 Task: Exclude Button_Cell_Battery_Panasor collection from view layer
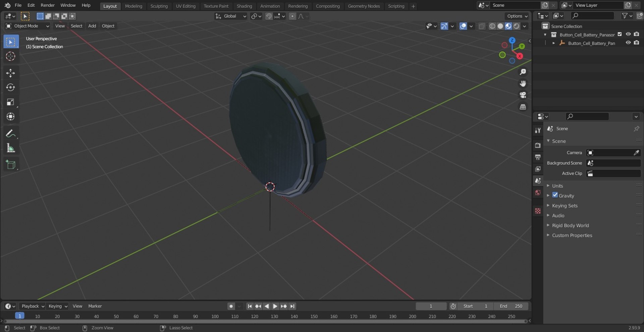point(620,34)
